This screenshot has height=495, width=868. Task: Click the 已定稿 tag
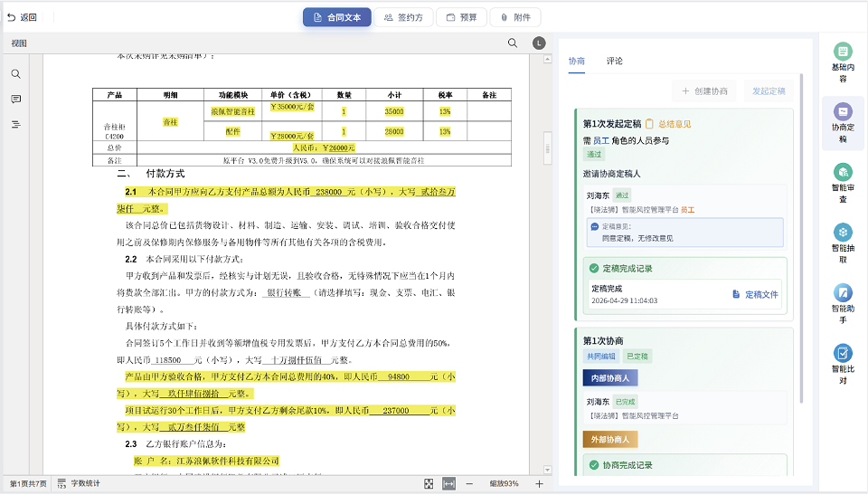pos(637,357)
